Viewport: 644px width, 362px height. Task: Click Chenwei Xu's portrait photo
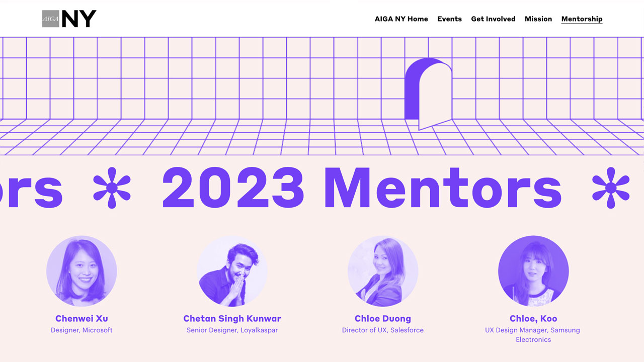(82, 271)
